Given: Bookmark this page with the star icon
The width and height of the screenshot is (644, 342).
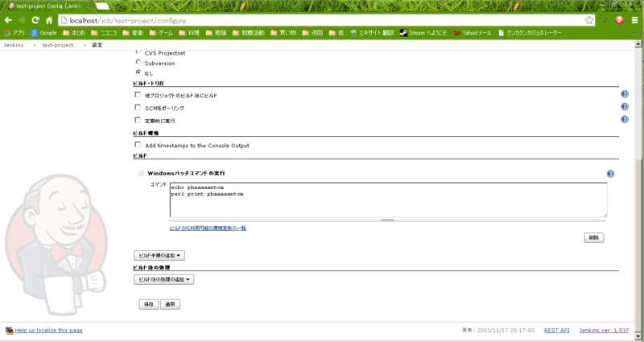Looking at the screenshot, I should click(589, 20).
